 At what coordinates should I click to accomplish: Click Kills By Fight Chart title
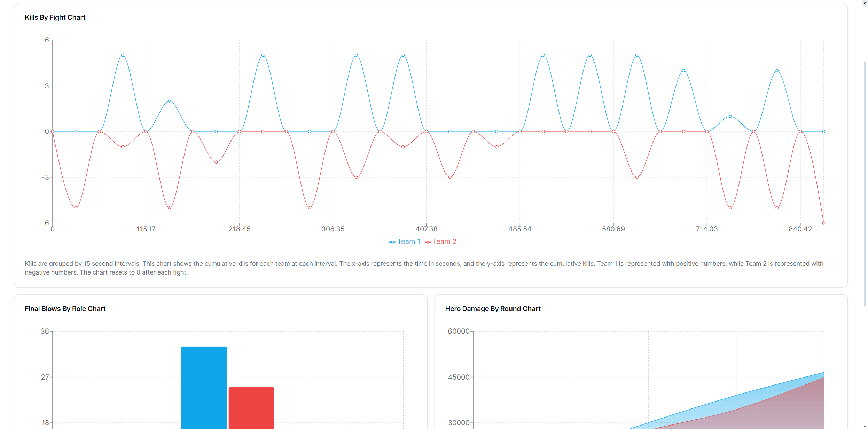[55, 17]
